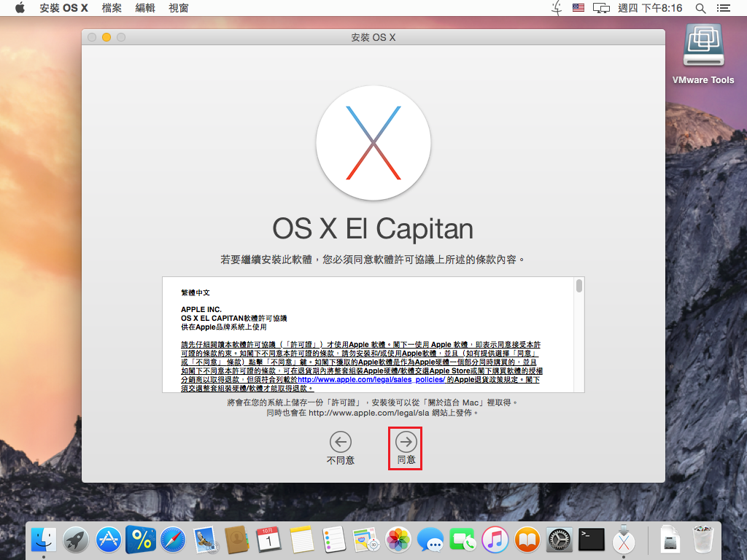Open Finder from the Dock
Screen dimensions: 747x560
[x=44, y=540]
